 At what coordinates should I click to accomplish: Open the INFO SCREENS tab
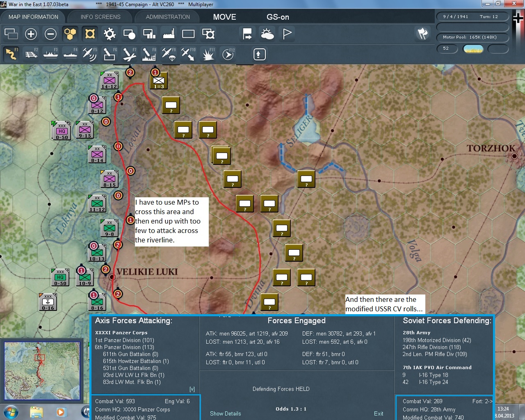[x=100, y=17]
